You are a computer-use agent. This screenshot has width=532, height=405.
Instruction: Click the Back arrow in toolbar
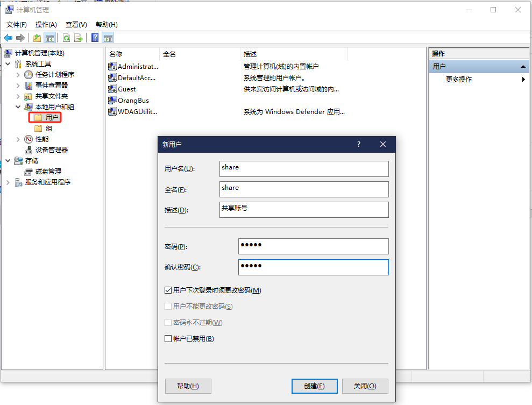coord(8,38)
